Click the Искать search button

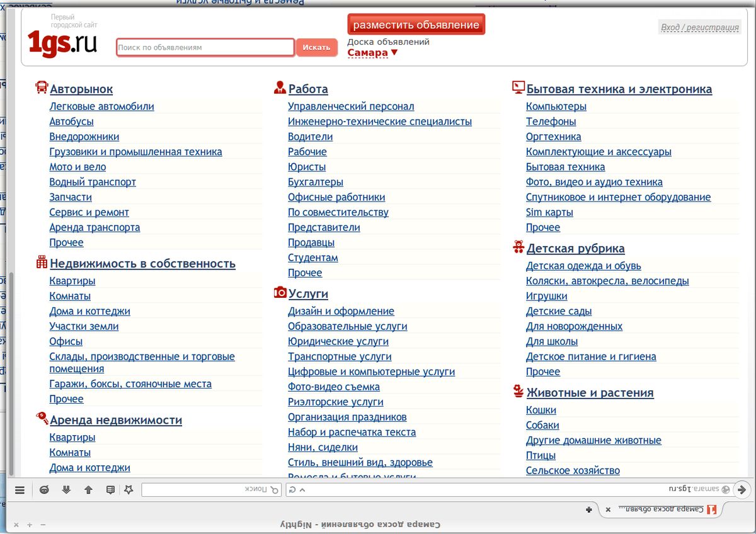coord(317,47)
